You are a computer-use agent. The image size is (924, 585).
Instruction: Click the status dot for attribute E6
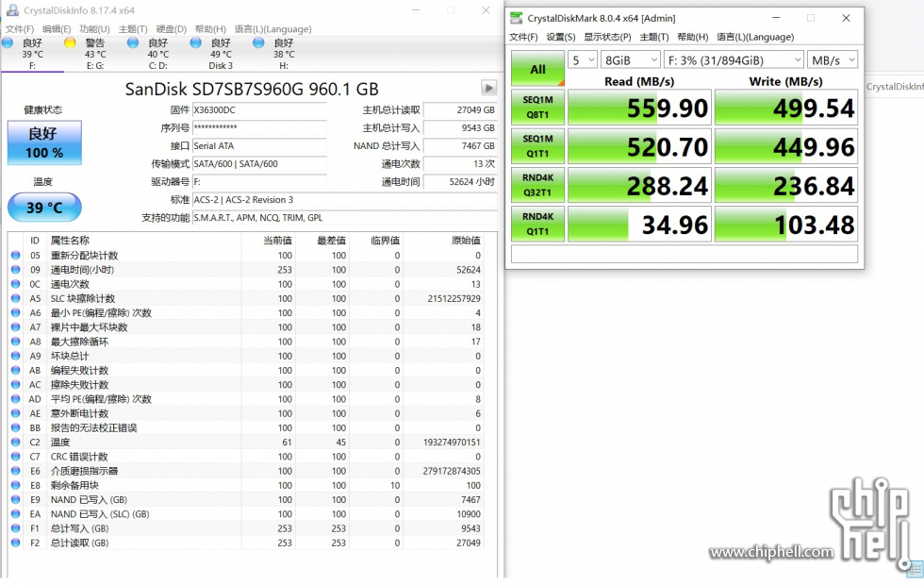click(16, 471)
